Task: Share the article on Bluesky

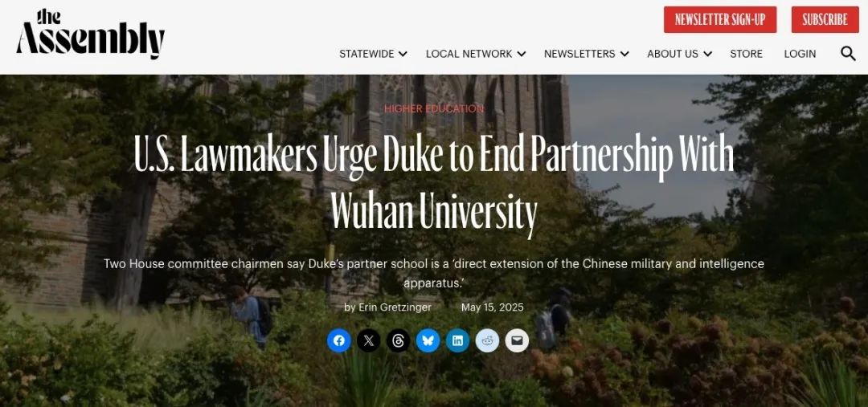Action: click(428, 340)
